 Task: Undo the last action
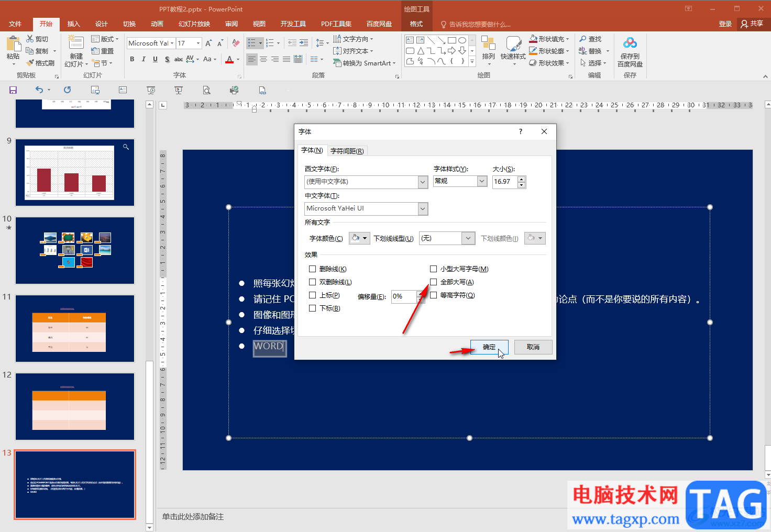(x=39, y=90)
